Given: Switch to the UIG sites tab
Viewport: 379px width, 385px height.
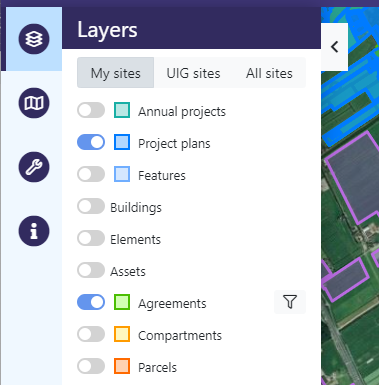Looking at the screenshot, I should coord(193,73).
